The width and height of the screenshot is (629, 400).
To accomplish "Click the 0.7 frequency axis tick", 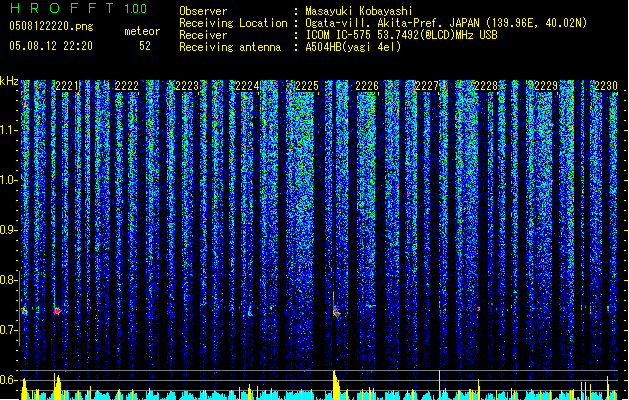I will (x=9, y=330).
